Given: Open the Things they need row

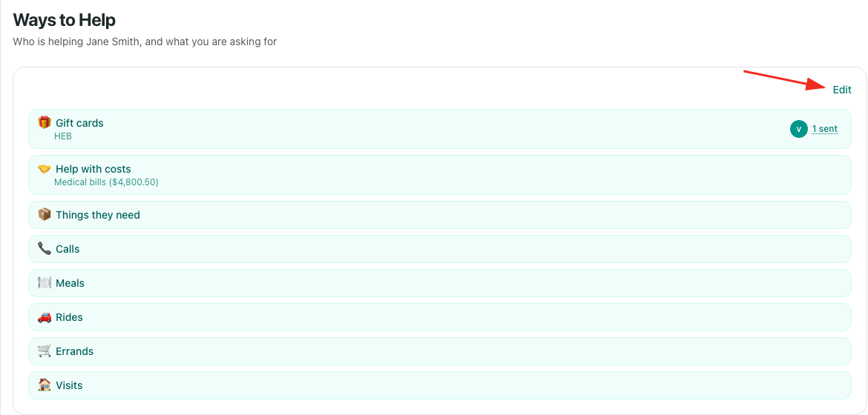Looking at the screenshot, I should (x=439, y=215).
